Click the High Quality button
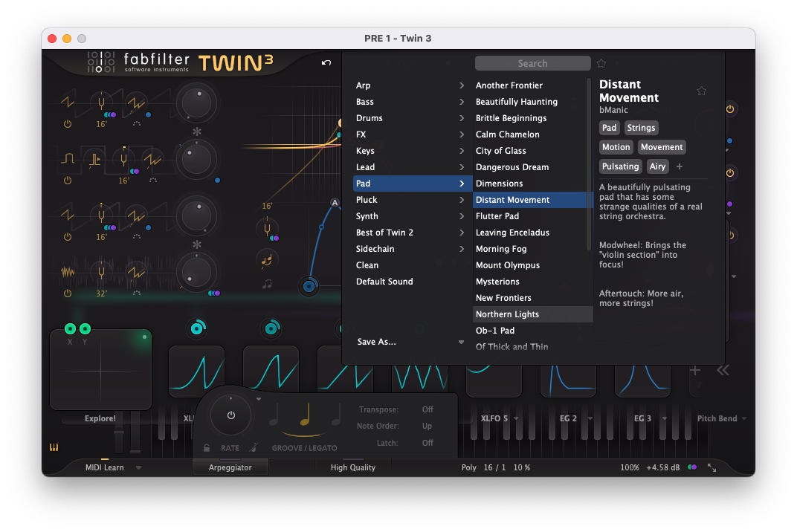797x532 pixels. (x=353, y=467)
